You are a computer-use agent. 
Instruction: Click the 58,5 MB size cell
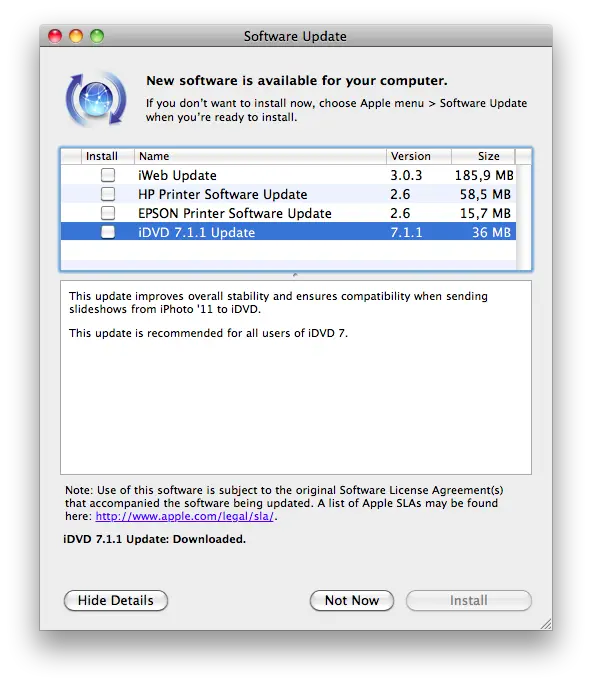click(x=485, y=194)
